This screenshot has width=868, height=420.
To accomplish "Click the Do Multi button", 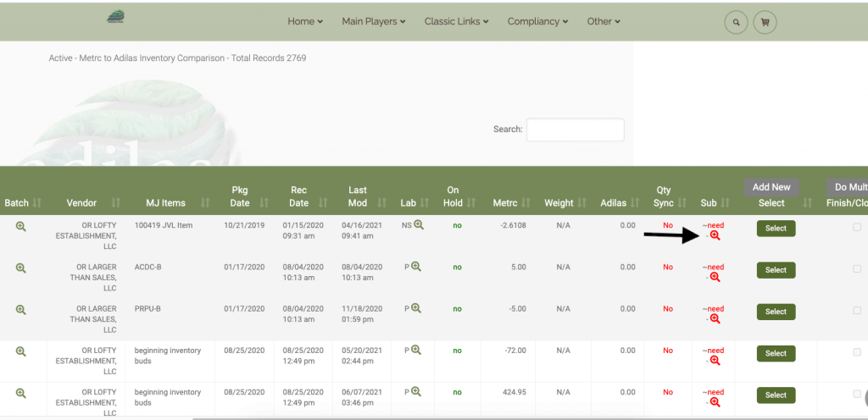I will click(848, 187).
